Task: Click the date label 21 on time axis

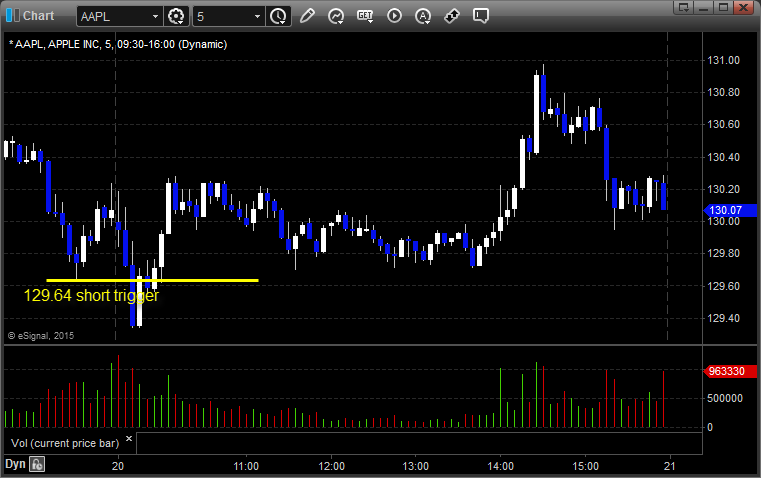Action: click(670, 466)
